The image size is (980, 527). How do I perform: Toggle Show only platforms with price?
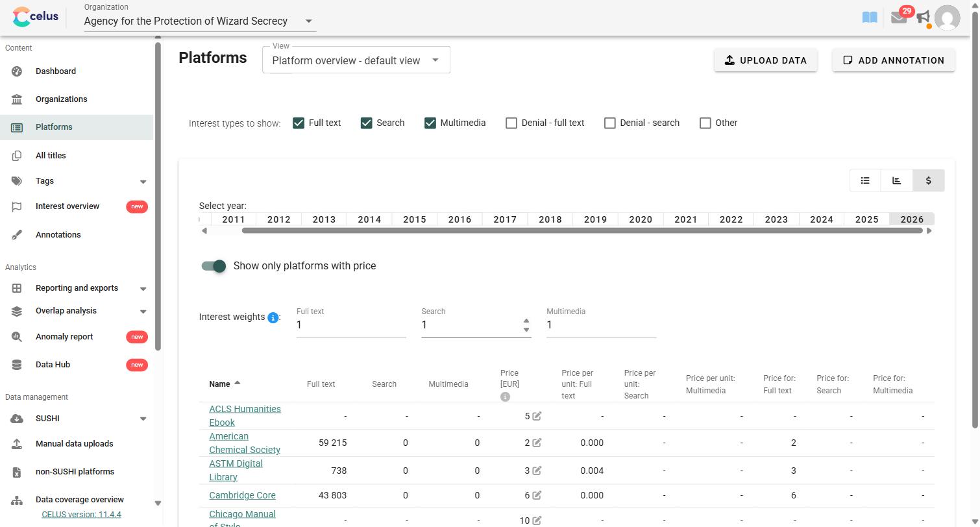(214, 266)
